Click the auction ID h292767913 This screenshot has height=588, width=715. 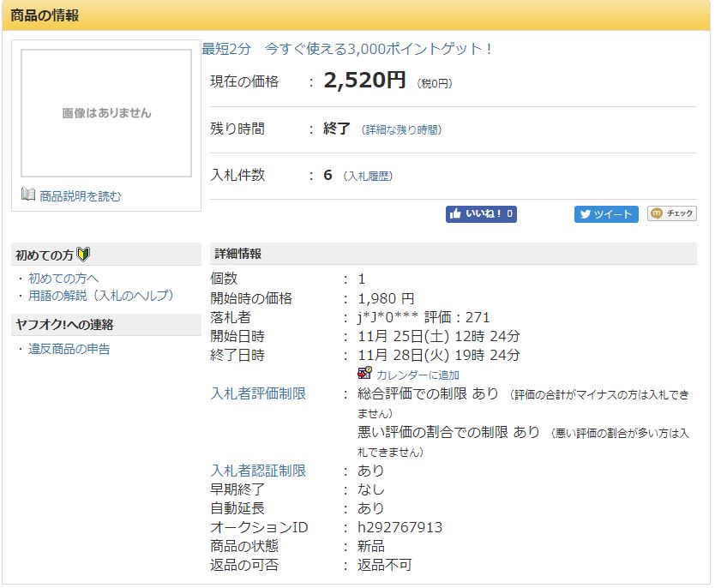[x=400, y=527]
